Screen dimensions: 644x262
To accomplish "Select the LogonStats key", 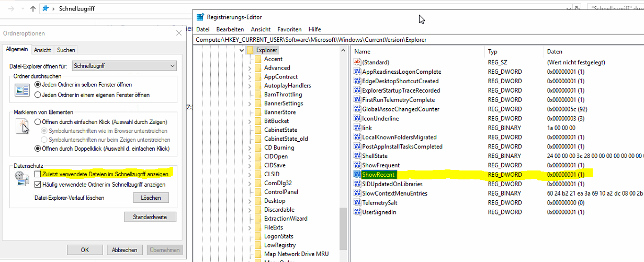I will pyautogui.click(x=279, y=236).
